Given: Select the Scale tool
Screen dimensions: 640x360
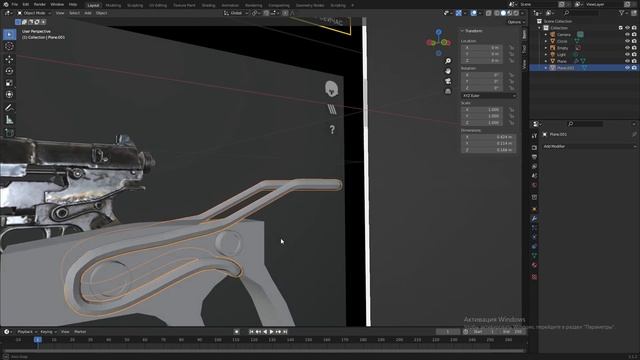Looking at the screenshot, I should [9, 83].
